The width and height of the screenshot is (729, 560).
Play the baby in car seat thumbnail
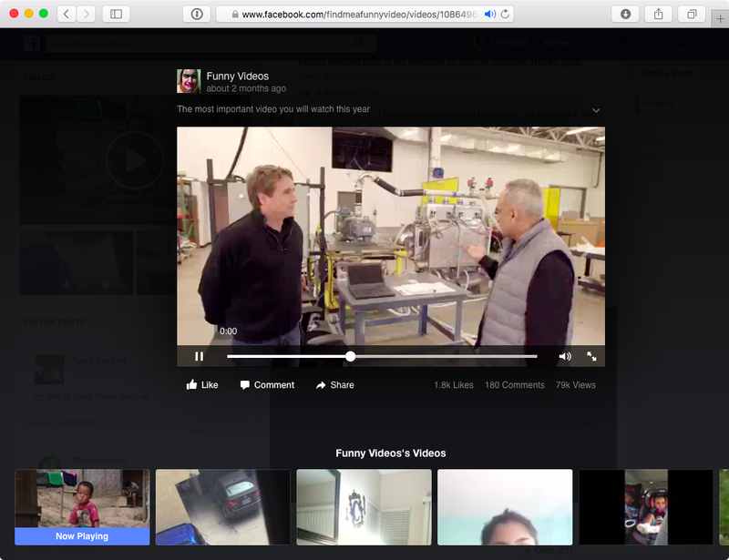(x=646, y=507)
